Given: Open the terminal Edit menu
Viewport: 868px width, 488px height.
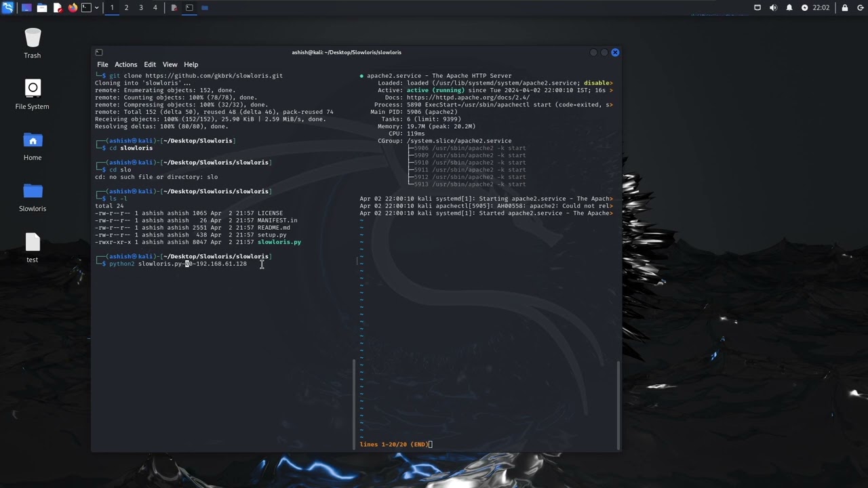Looking at the screenshot, I should (150, 64).
